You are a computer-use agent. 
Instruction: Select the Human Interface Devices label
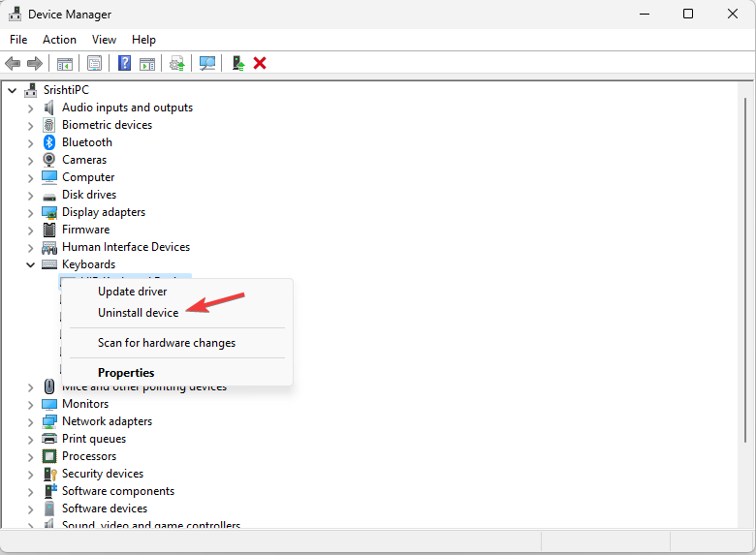[x=126, y=247]
